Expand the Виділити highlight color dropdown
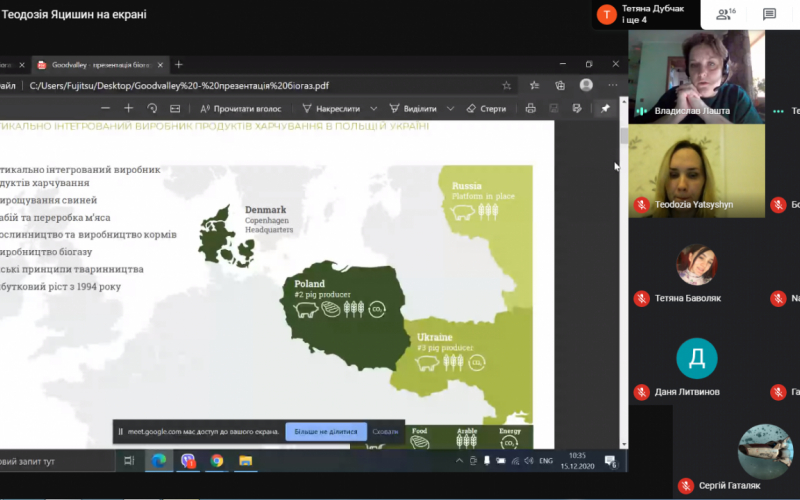This screenshot has height=500, width=800. pyautogui.click(x=451, y=109)
